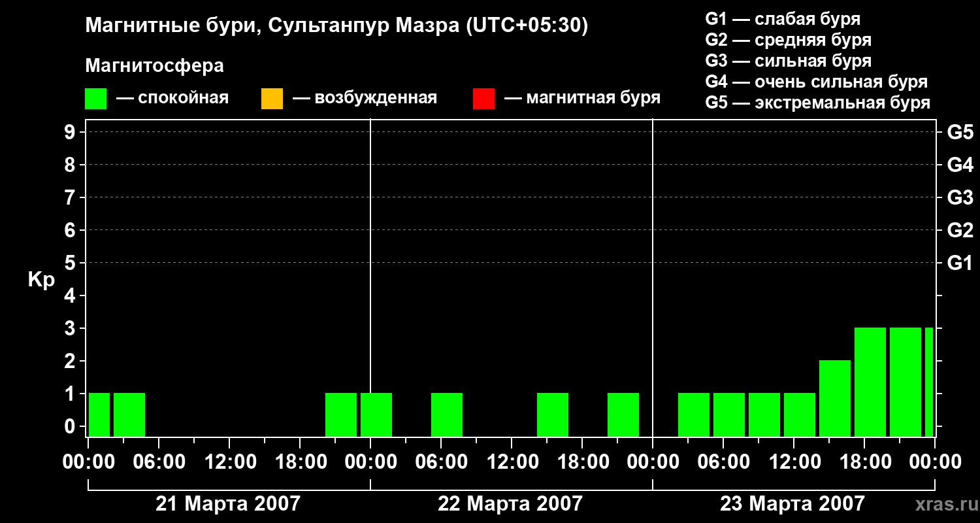Click the G3 right-axis label at Kp 7

(x=960, y=198)
